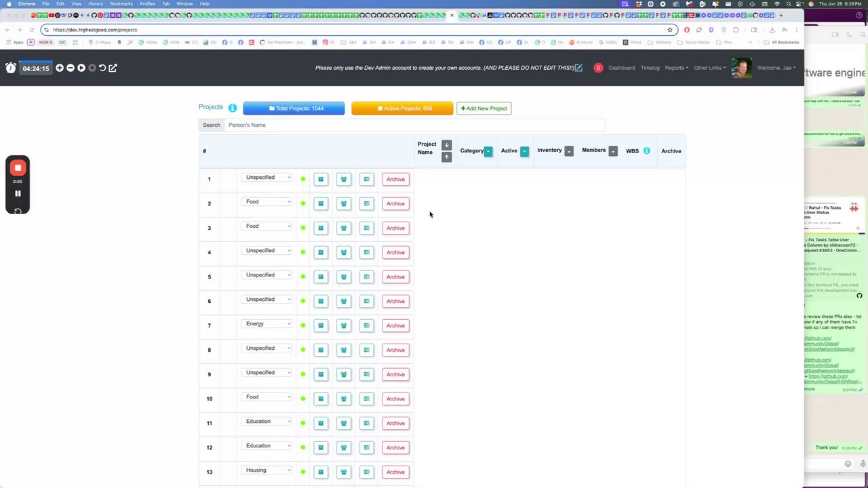This screenshot has height=488, width=868.
Task: Open inventory icon for project row 1
Action: pos(321,179)
